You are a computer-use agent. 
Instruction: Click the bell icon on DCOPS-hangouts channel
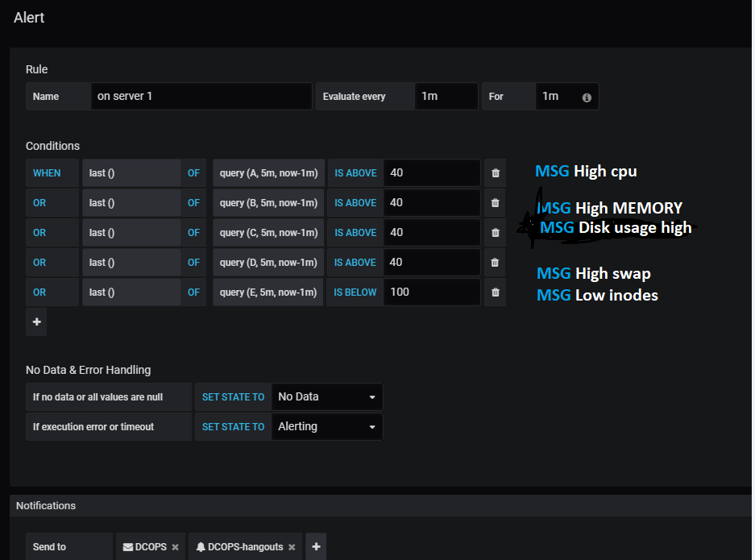200,545
